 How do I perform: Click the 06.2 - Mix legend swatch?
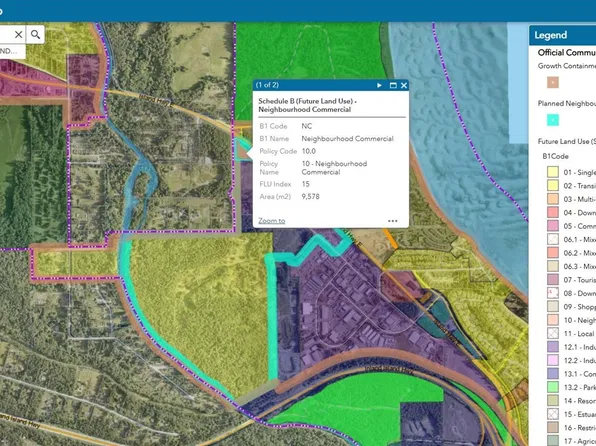tap(553, 252)
